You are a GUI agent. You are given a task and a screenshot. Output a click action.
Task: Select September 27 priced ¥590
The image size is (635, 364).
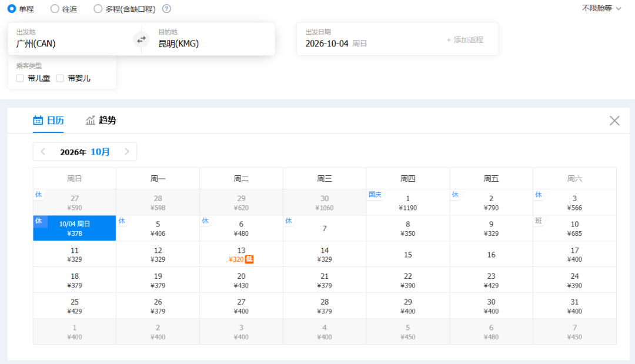coord(75,202)
